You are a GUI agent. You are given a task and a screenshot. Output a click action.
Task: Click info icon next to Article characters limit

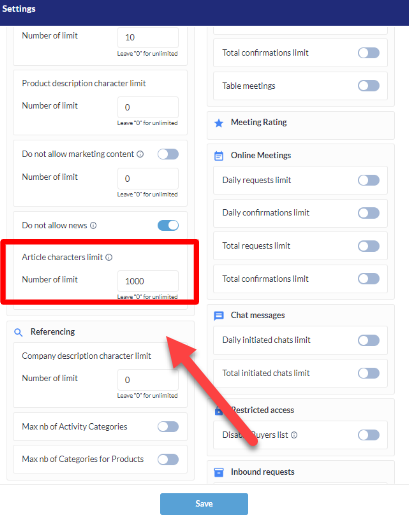(x=109, y=257)
